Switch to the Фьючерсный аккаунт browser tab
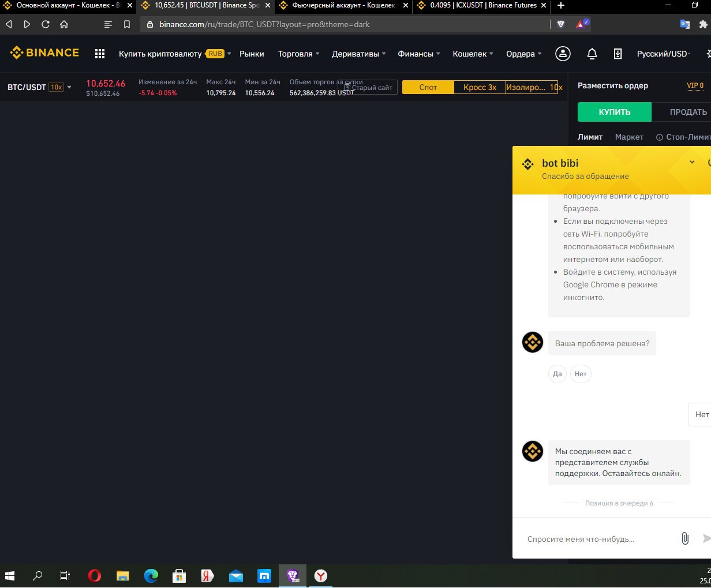 pyautogui.click(x=344, y=5)
